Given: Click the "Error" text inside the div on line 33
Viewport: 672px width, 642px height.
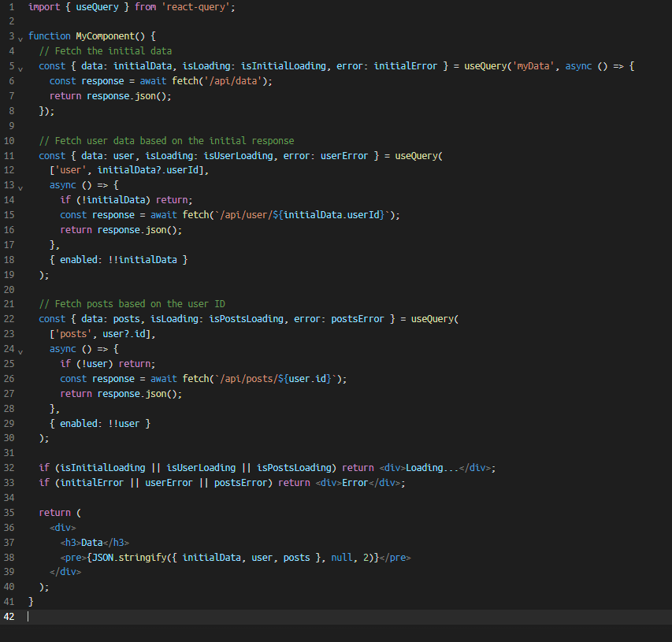Looking at the screenshot, I should pos(355,483).
